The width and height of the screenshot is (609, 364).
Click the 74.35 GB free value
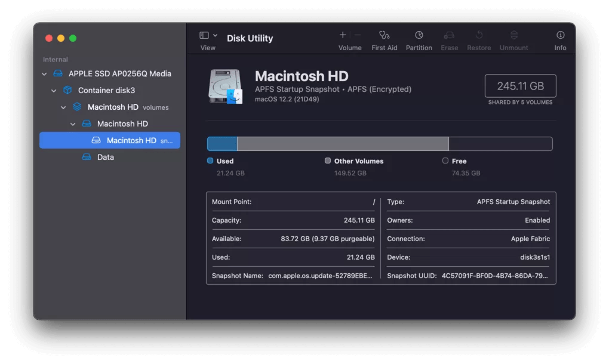466,173
